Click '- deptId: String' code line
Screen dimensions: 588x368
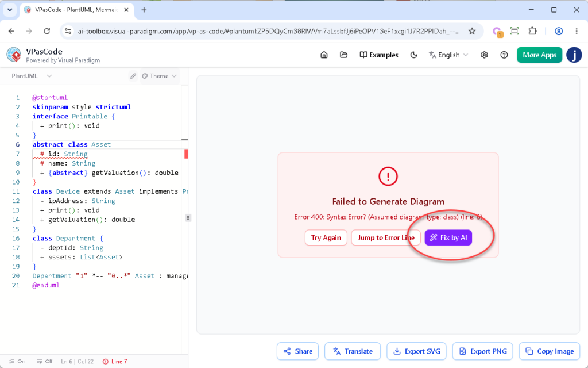[72, 248]
